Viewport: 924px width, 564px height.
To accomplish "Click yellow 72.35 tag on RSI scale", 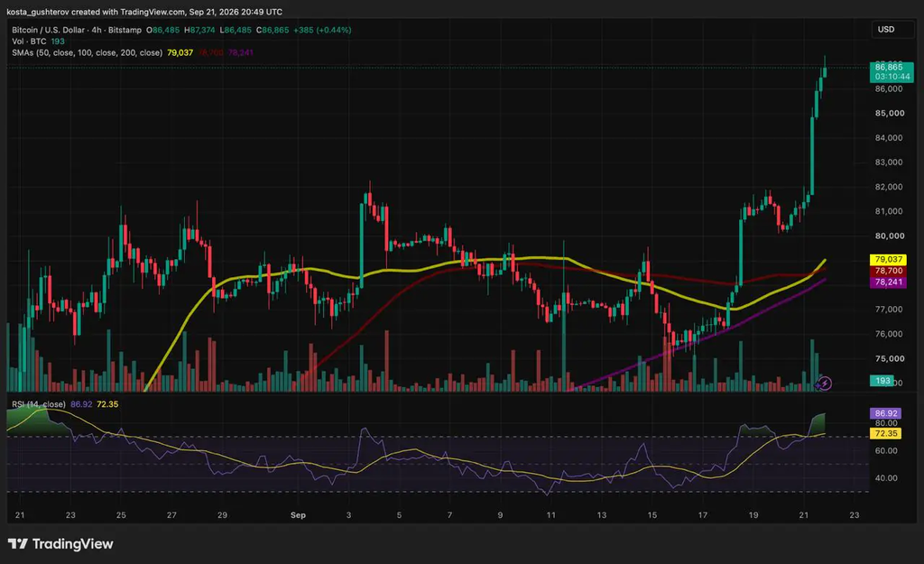I will point(886,434).
